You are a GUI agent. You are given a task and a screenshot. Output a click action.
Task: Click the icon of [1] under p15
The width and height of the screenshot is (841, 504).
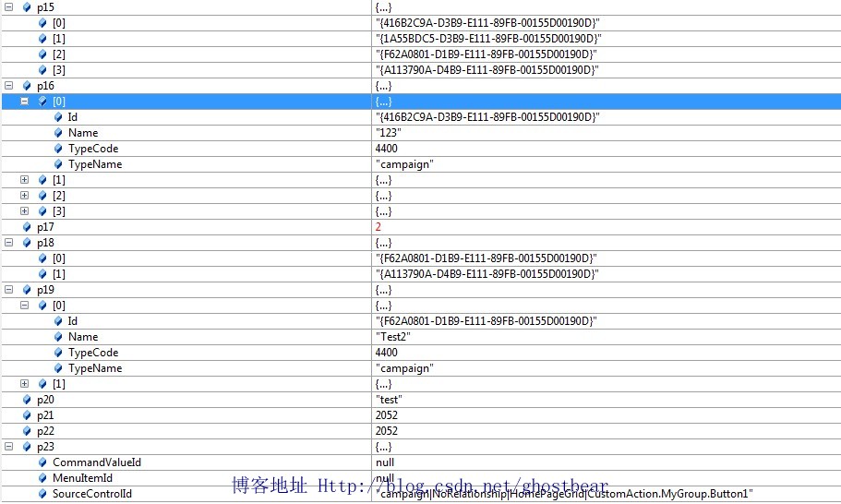coord(42,39)
